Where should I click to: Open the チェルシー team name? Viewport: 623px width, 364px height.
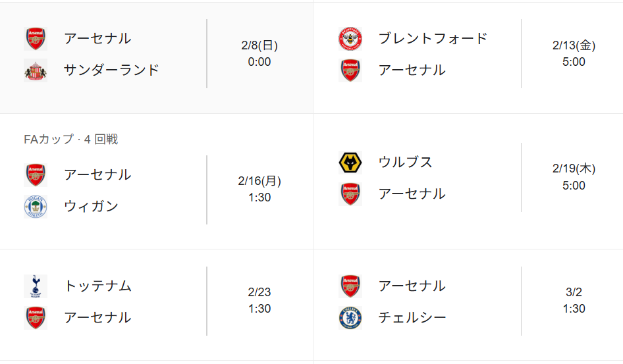pyautogui.click(x=412, y=318)
